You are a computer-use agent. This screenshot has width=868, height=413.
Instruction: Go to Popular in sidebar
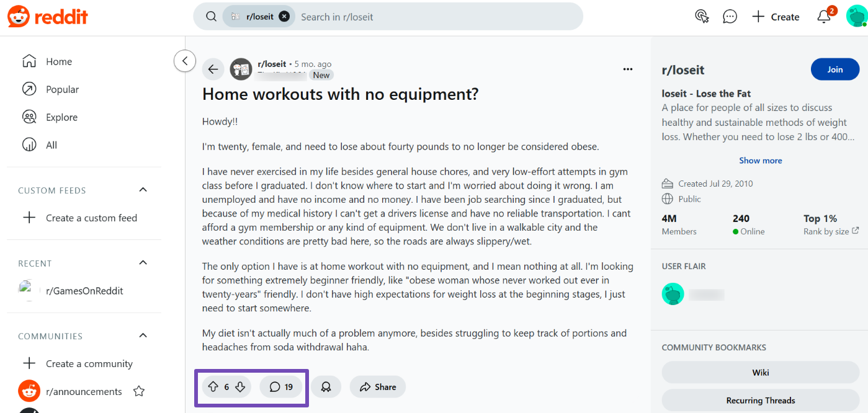(62, 89)
